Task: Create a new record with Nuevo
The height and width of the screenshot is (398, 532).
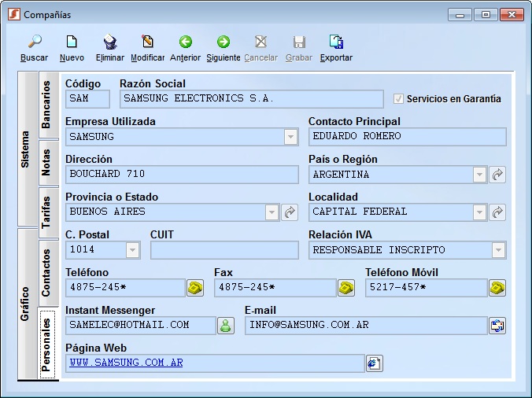Action: click(x=72, y=42)
